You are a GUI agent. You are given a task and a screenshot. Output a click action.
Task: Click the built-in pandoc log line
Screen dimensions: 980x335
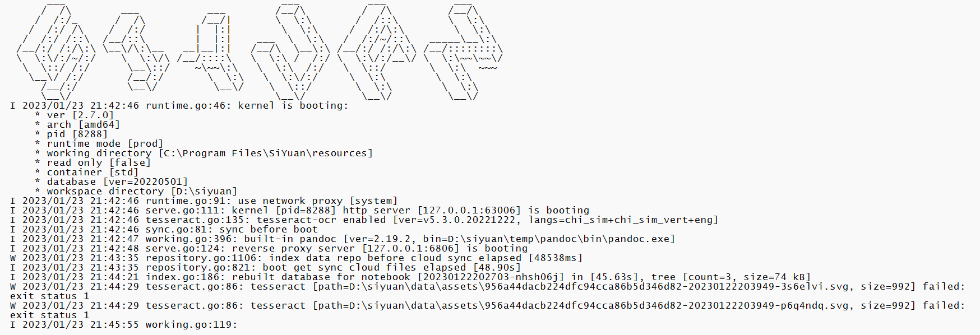click(410, 239)
